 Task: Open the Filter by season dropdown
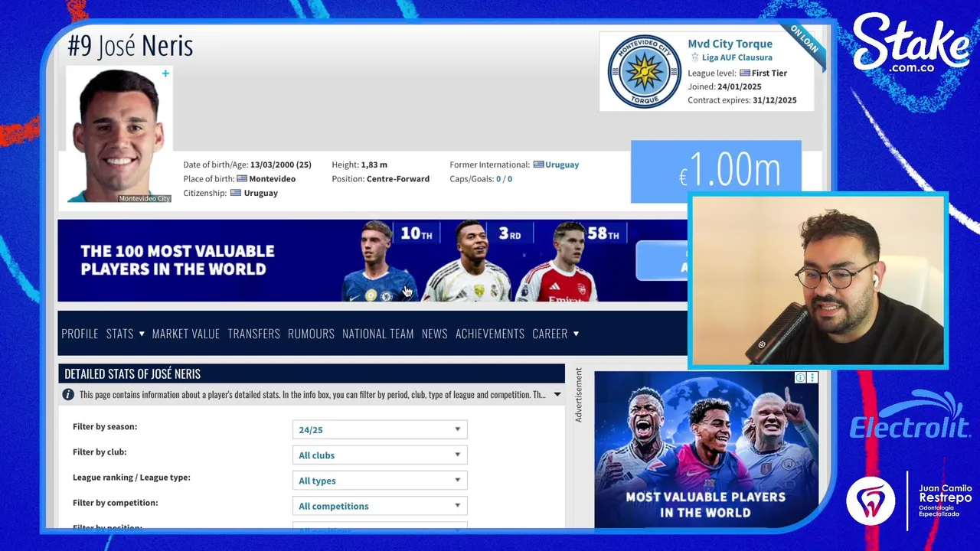click(x=380, y=430)
